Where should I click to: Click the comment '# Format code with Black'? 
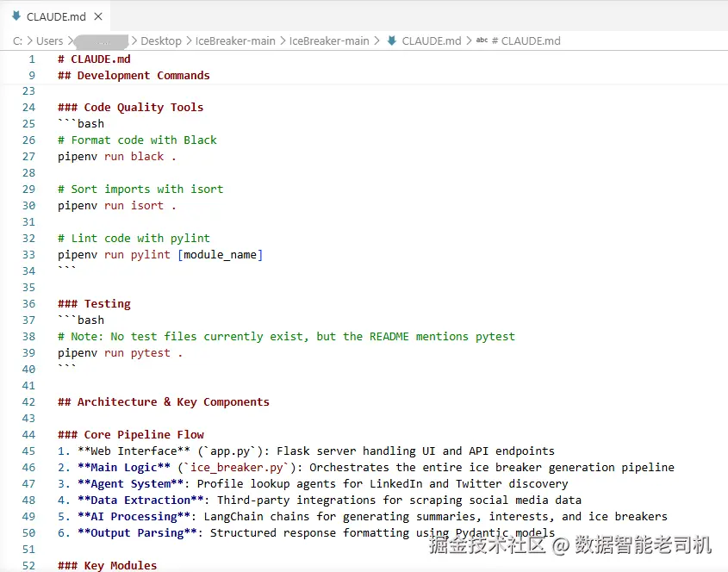point(138,140)
